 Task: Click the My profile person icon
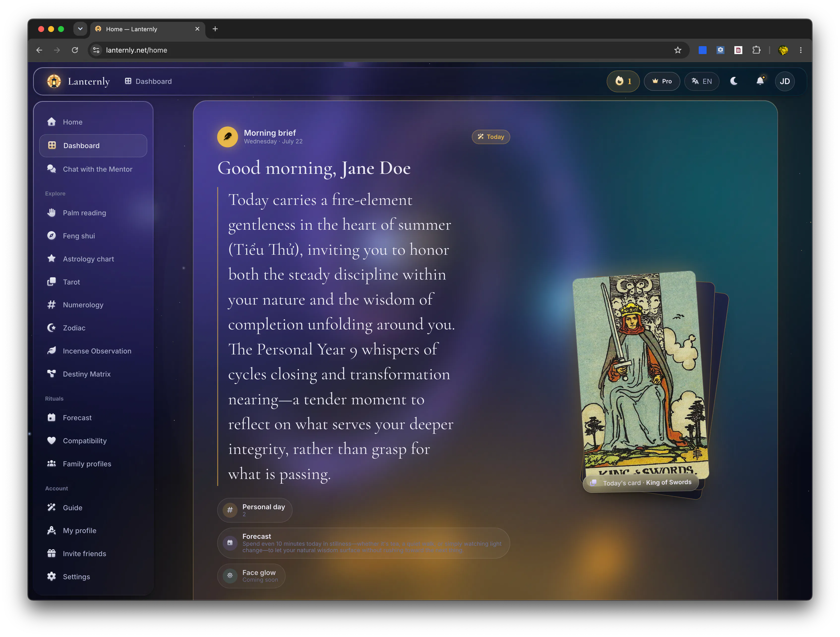coord(52,531)
